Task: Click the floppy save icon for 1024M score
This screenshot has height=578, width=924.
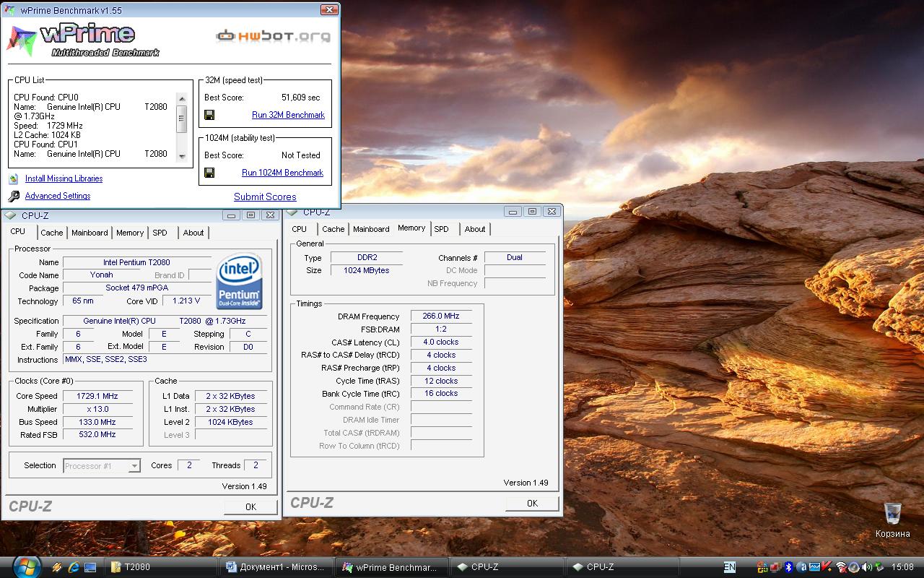Action: point(209,173)
